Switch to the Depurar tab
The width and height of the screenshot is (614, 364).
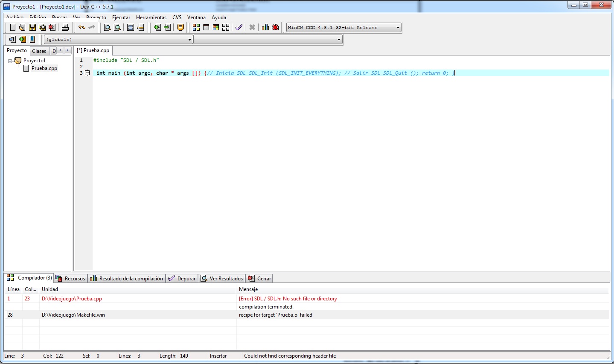click(x=182, y=279)
